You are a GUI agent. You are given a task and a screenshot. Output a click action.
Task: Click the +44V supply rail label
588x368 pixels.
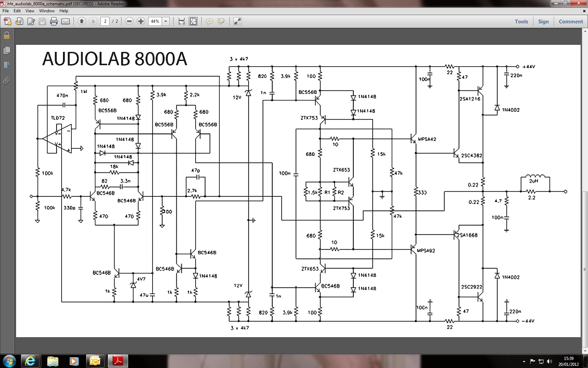(528, 67)
